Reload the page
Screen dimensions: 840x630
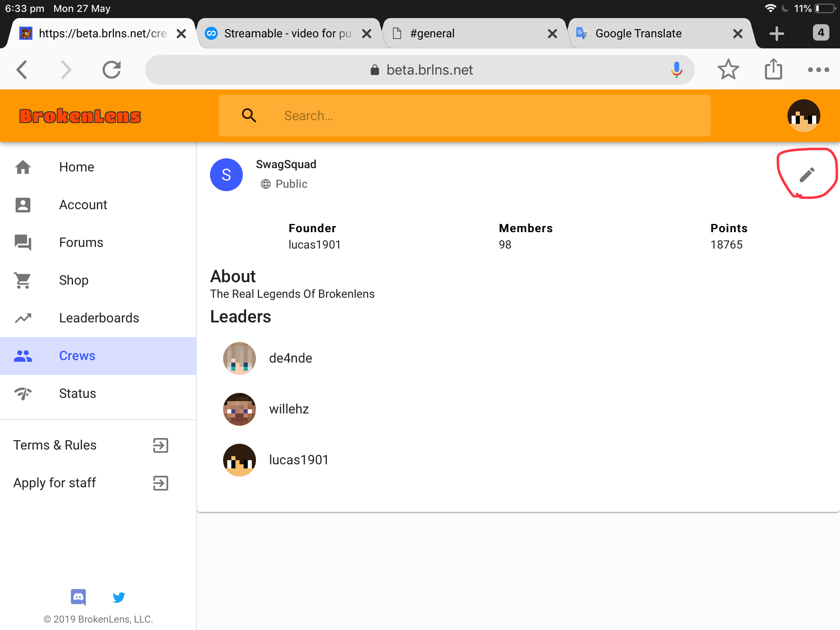pos(112,70)
